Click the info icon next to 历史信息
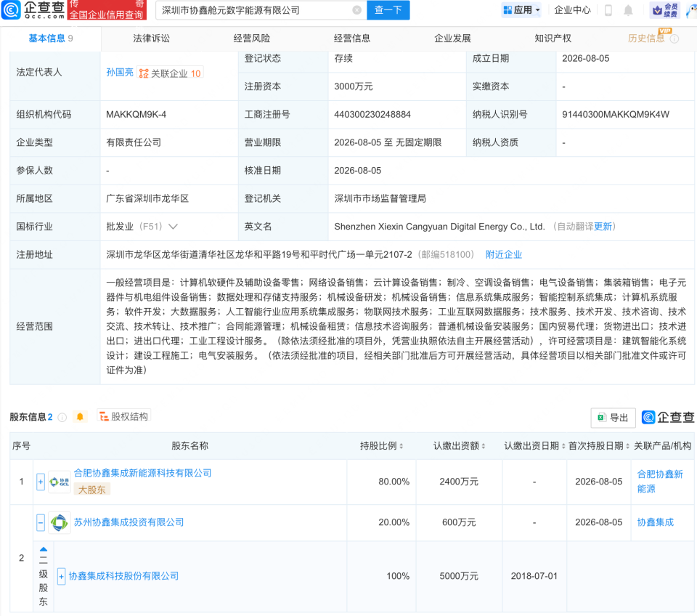Screen dimensions: 697x616 click(x=674, y=39)
